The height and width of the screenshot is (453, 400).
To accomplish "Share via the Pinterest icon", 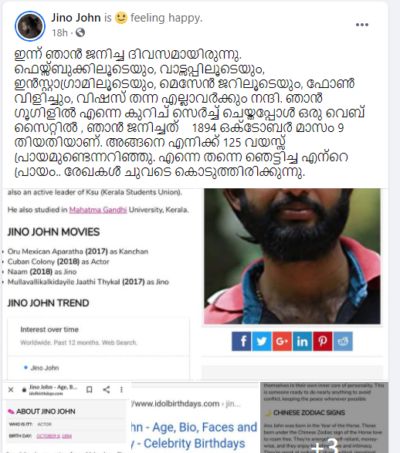I will click(x=322, y=341).
